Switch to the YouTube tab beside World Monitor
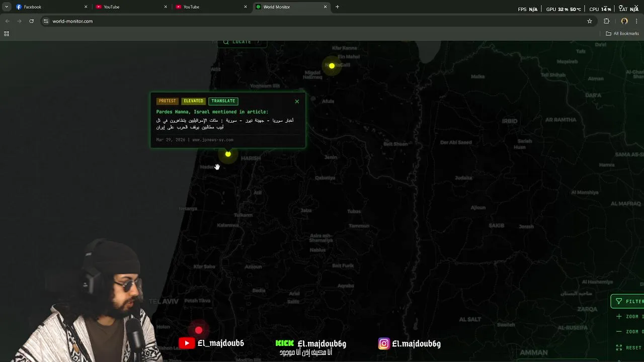Image resolution: width=644 pixels, height=362 pixels. click(211, 7)
